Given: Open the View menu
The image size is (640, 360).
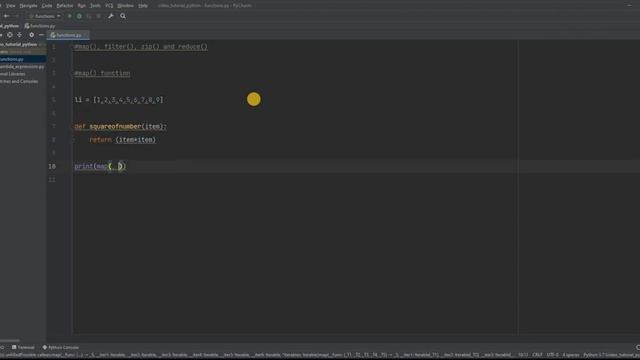Looking at the screenshot, I should [x=11, y=6].
